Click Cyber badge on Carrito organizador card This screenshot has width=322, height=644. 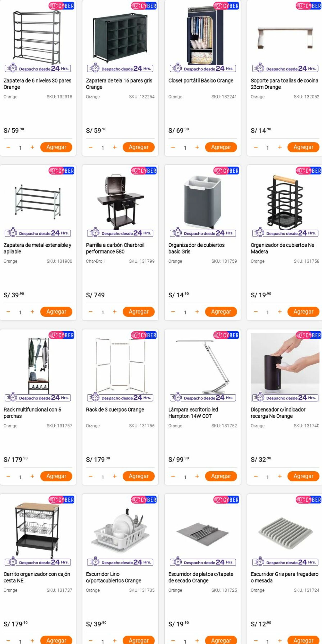coord(61,500)
